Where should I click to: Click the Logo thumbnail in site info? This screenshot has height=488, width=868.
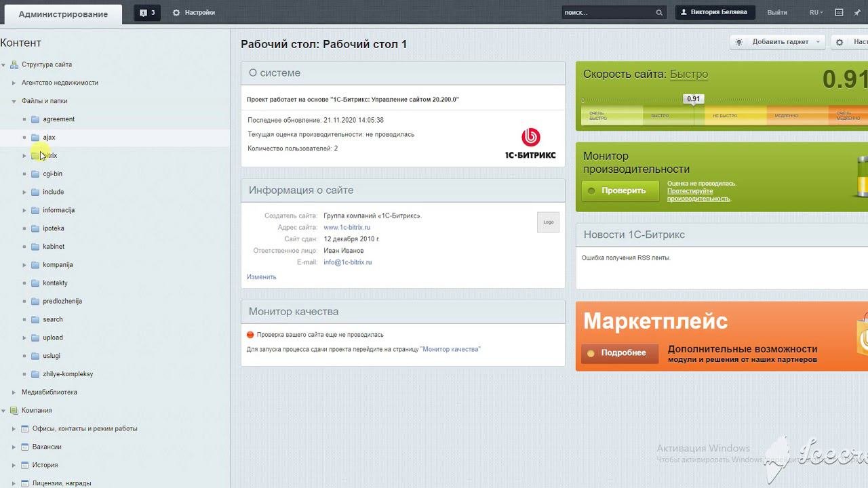(x=548, y=222)
